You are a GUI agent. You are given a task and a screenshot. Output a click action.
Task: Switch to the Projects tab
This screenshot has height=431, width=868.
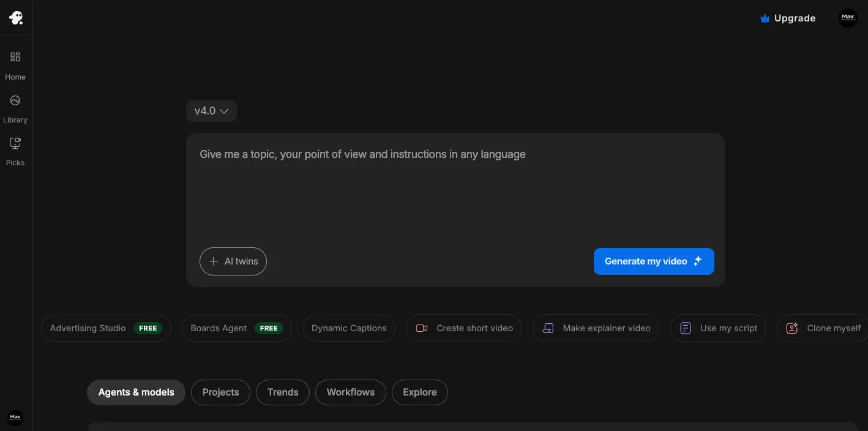coord(220,392)
